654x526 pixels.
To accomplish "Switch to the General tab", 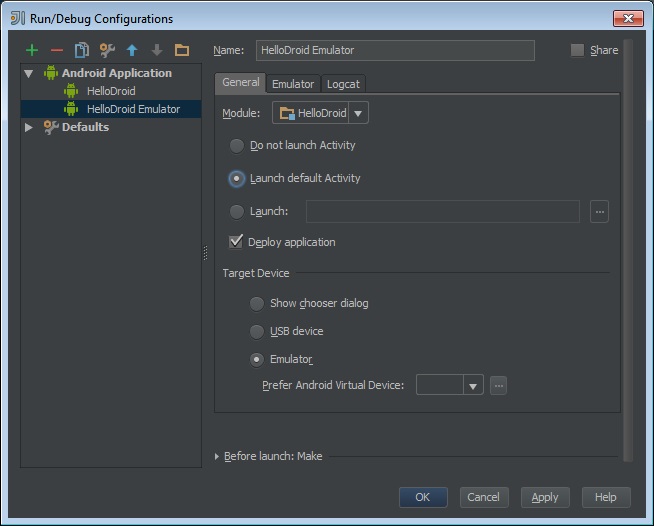I will click(x=241, y=83).
